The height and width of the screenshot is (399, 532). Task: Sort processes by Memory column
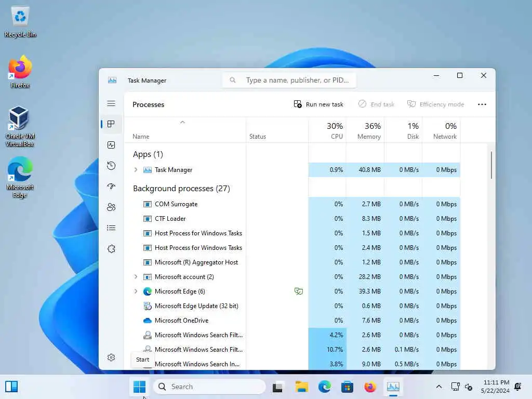point(365,130)
